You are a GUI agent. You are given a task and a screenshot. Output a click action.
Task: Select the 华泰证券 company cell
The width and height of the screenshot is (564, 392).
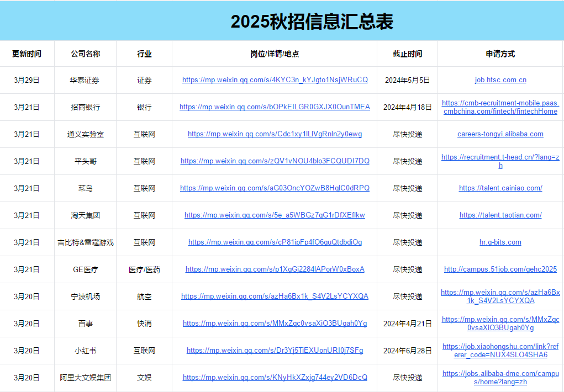(x=85, y=80)
